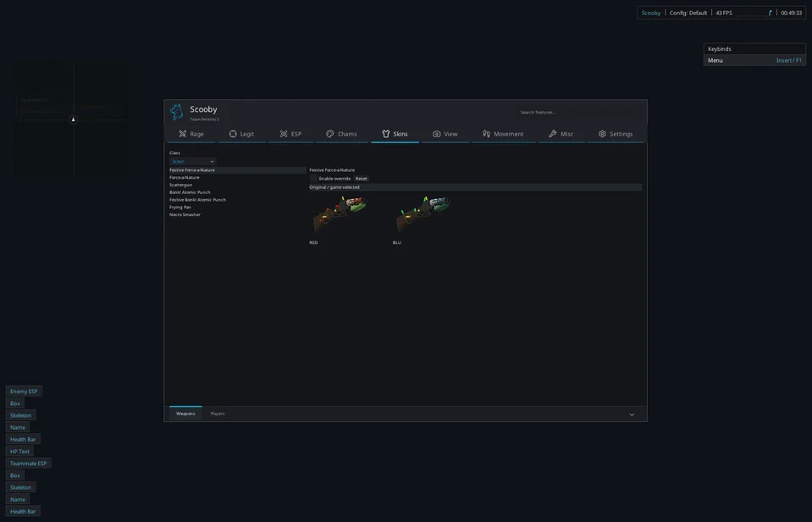Screen dimensions: 812x522
Task: Click the Box tag under Teammate ESP
Action: tap(15, 475)
